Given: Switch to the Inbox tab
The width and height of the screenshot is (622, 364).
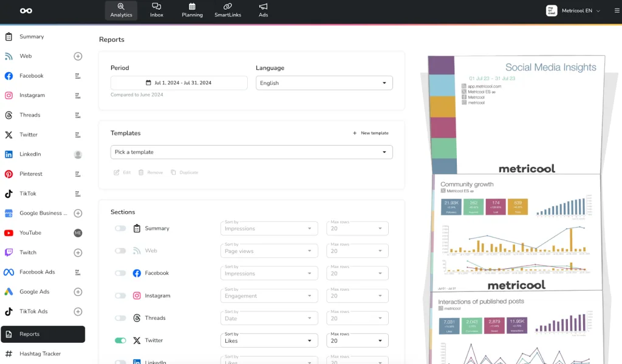Looking at the screenshot, I should click(x=157, y=10).
